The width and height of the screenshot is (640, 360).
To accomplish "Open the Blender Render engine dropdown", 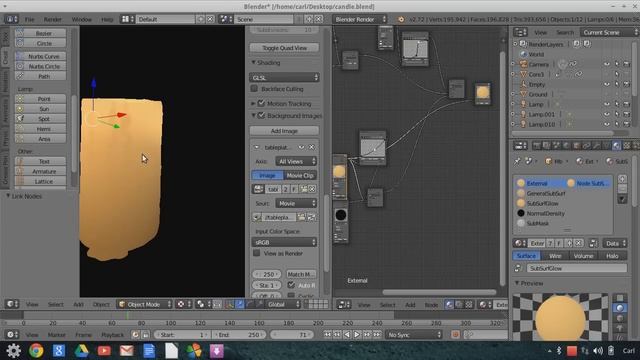I will [x=360, y=19].
